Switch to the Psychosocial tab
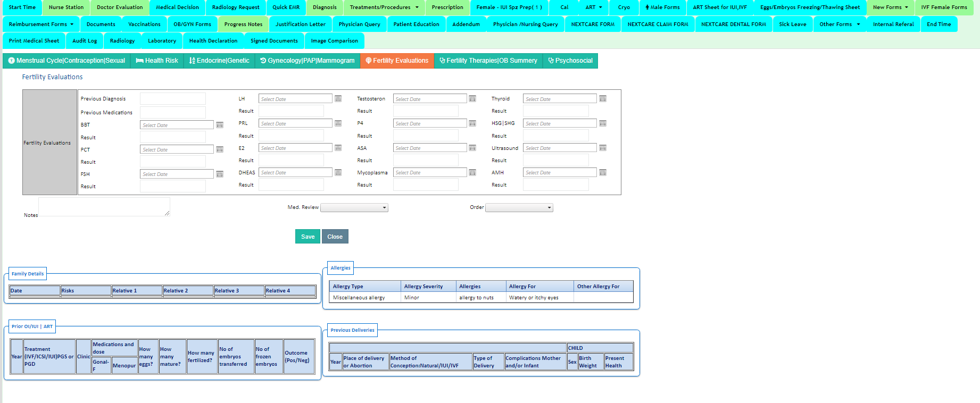 point(570,61)
